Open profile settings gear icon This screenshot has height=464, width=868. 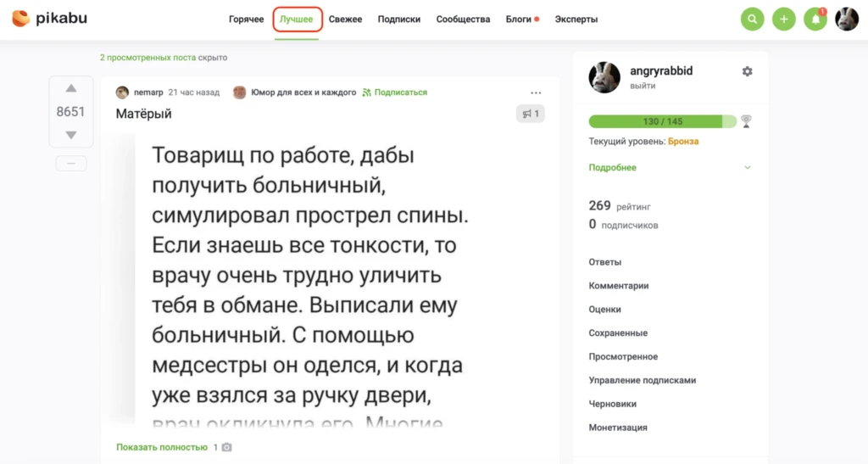pyautogui.click(x=748, y=71)
